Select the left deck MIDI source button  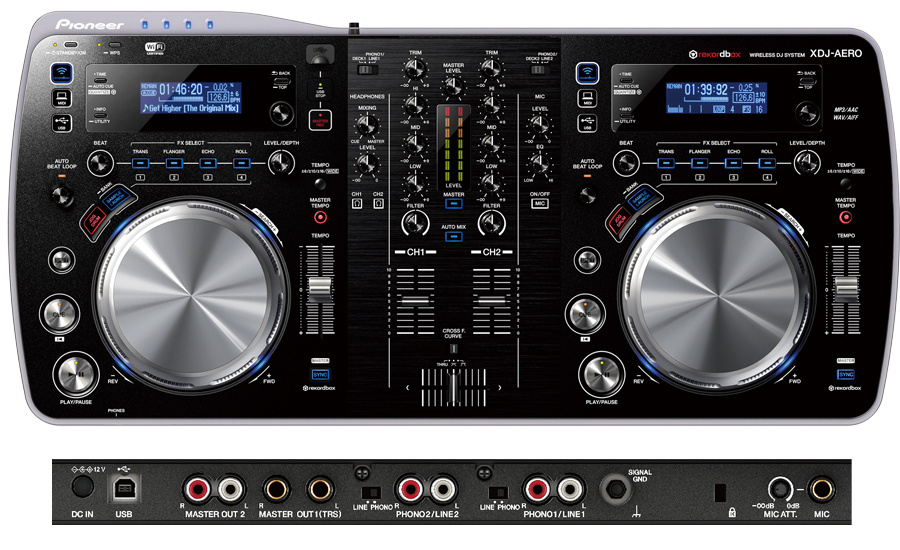click(x=62, y=98)
